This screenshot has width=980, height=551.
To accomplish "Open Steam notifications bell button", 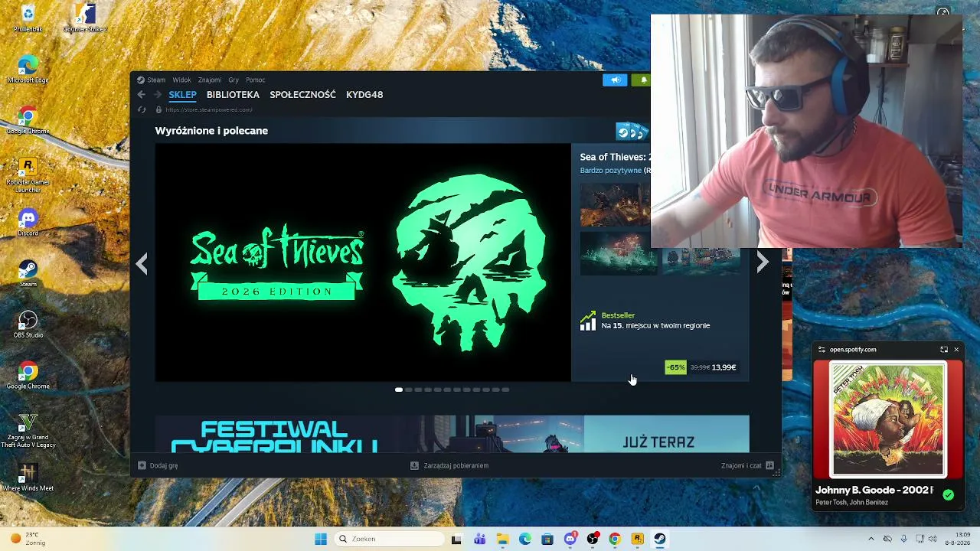I will point(643,80).
